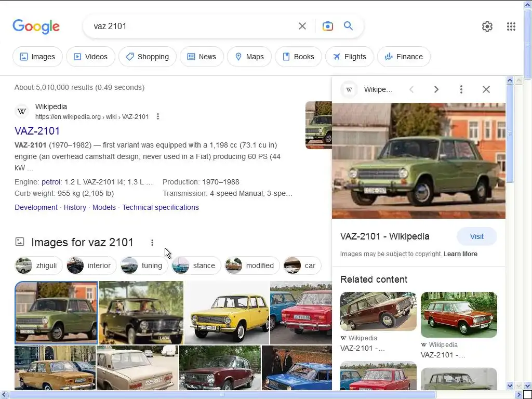532x399 pixels.
Task: Filter images by modified chip
Action: (252, 265)
